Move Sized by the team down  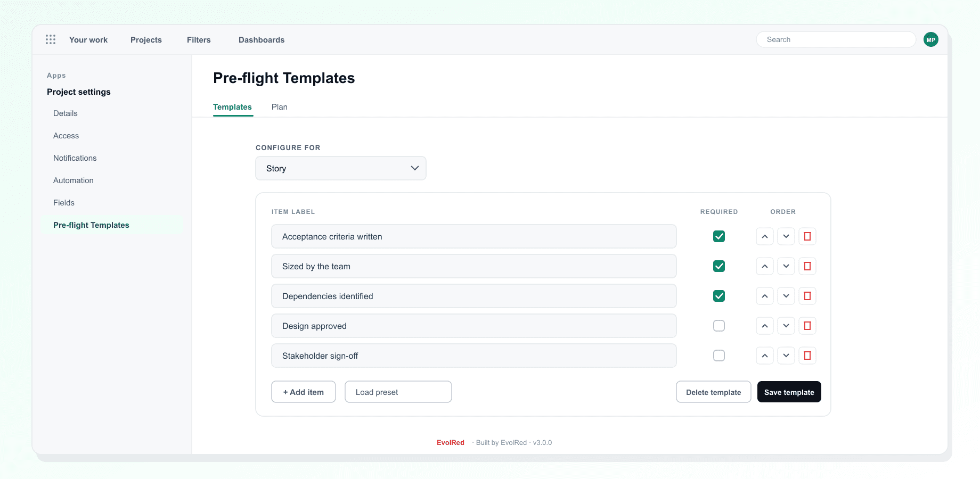click(x=786, y=266)
